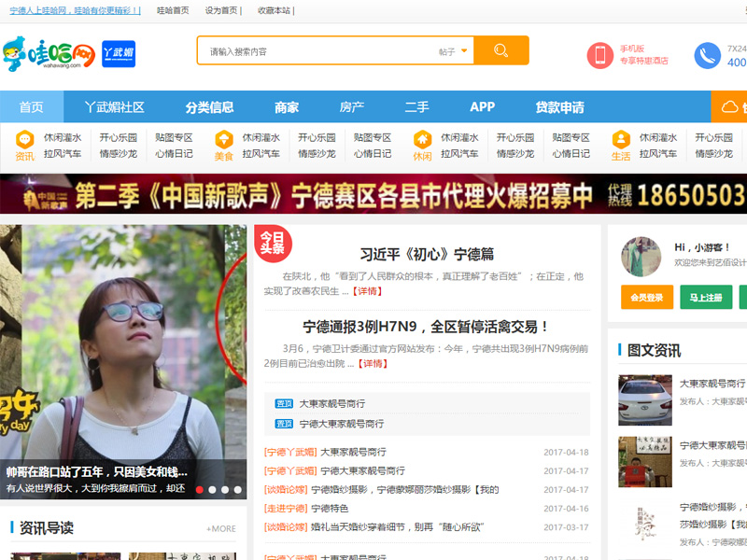Screen dimensions: 747x560
Task: Open the 帖子 search type dropdown
Action: [x=453, y=51]
